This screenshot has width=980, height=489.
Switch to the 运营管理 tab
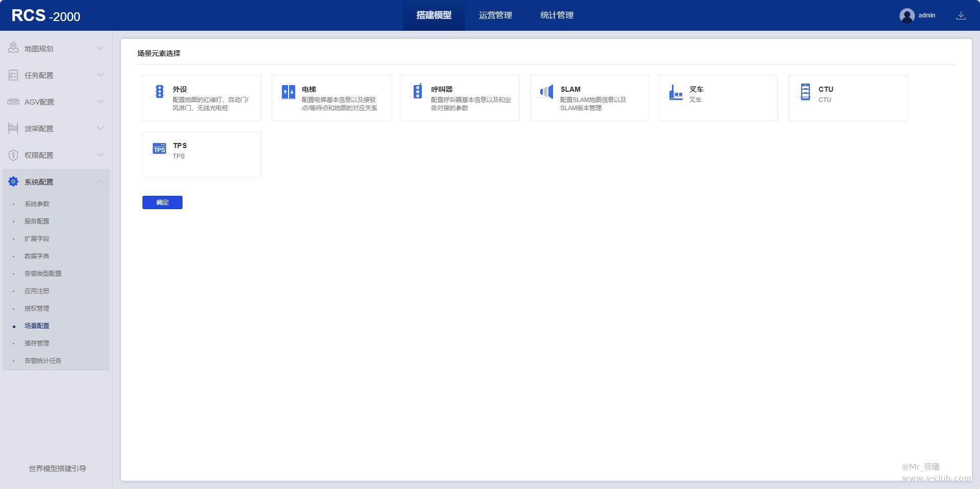coord(495,15)
